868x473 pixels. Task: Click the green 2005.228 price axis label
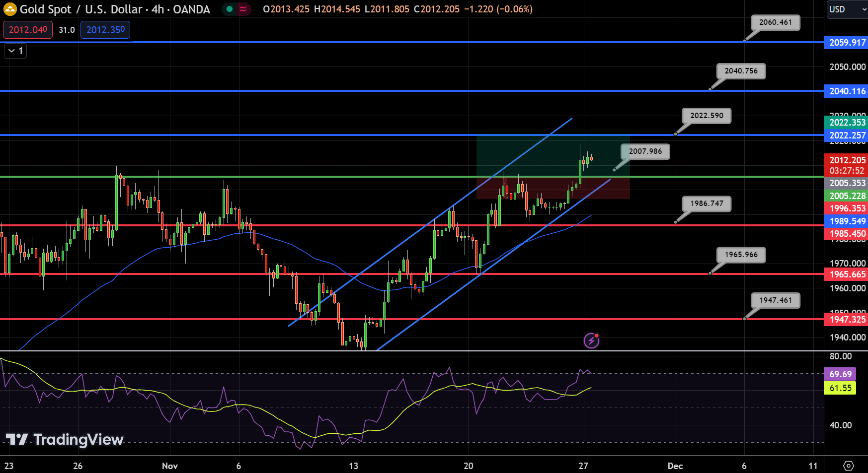[x=846, y=196]
